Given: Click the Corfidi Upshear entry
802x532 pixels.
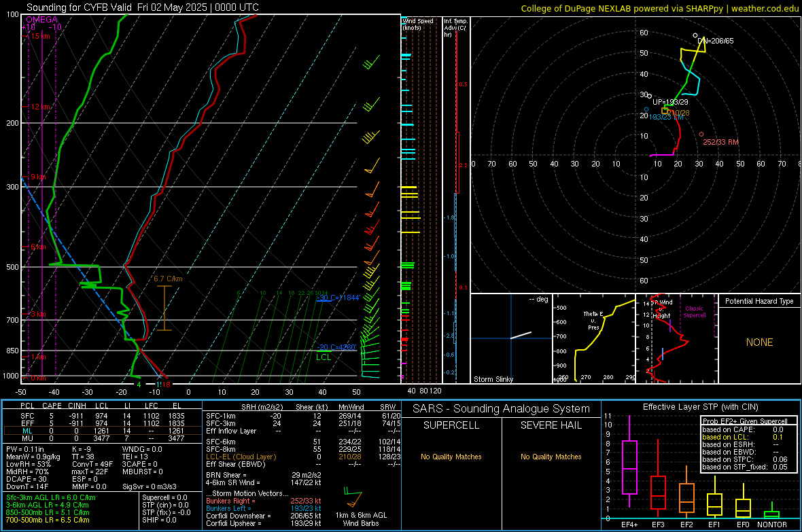Looking at the screenshot, I should 264,523.
